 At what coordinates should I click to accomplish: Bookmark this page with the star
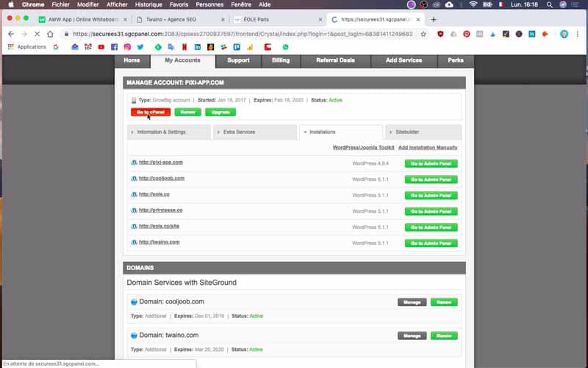pos(423,34)
